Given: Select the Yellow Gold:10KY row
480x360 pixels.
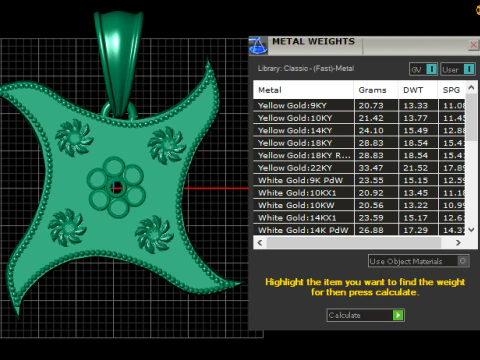Looking at the screenshot, I should (x=359, y=118).
